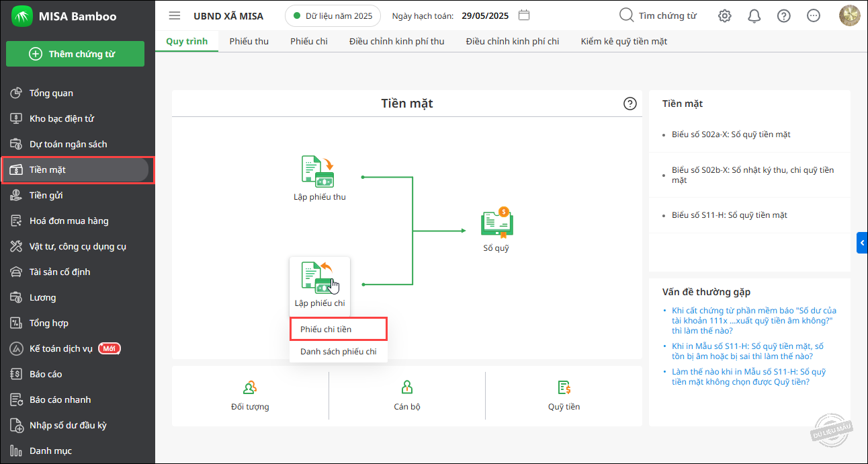Viewport: 868px width, 464px height.
Task: Open FAQ about tài khoản 111x âm
Action: [x=754, y=321]
